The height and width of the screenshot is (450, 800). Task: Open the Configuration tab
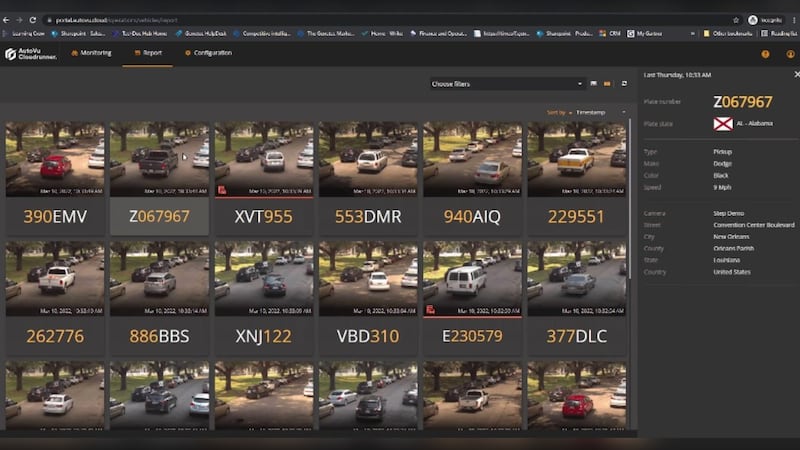[208, 53]
